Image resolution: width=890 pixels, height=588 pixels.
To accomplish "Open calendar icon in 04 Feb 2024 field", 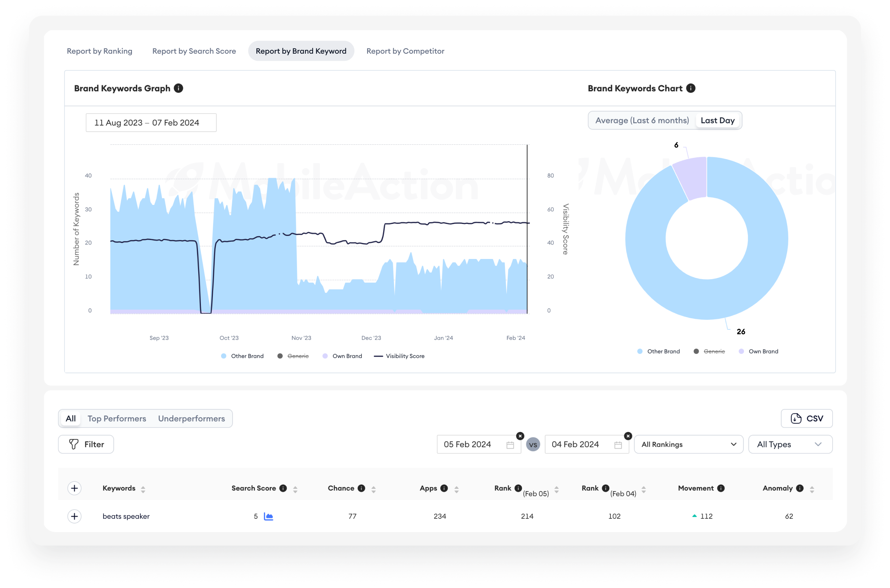I will point(618,445).
